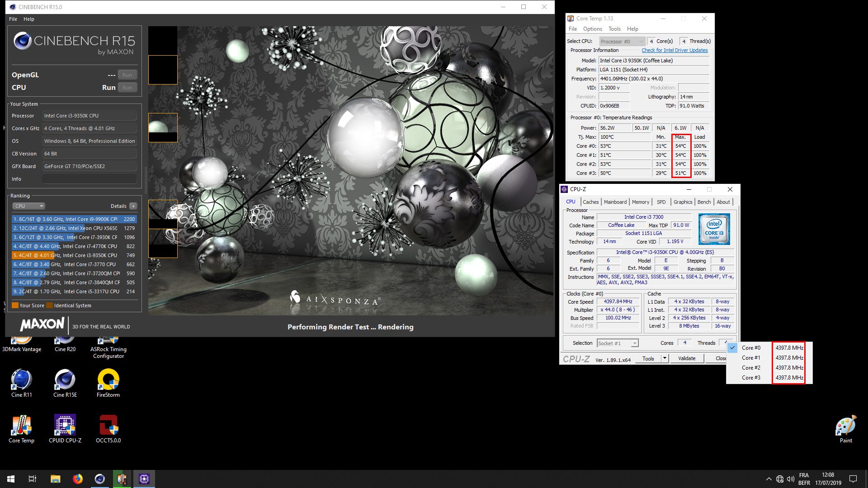Open File Explorer from taskbar

55,479
